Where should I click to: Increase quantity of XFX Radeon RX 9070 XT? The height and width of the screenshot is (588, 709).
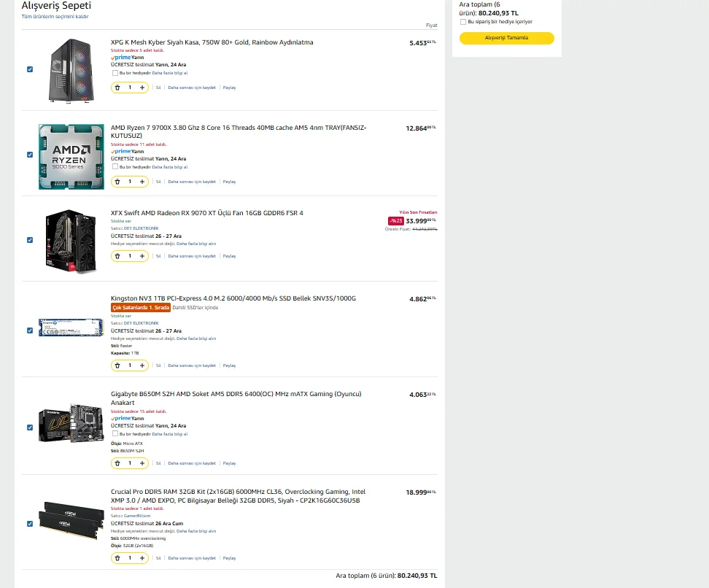pos(142,256)
